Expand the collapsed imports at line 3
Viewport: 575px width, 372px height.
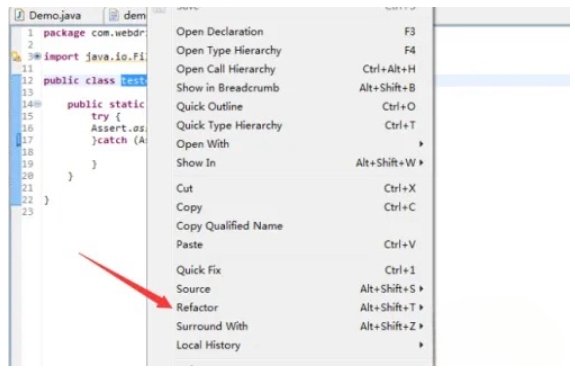pyautogui.click(x=37, y=56)
